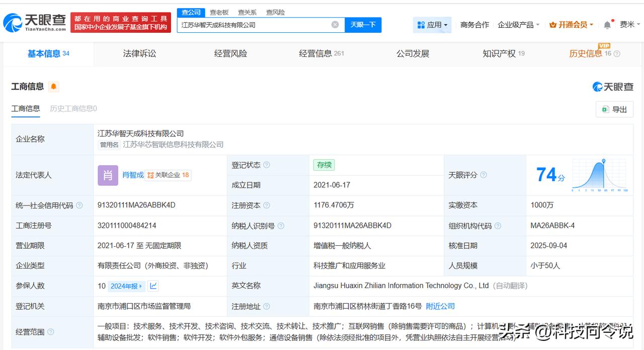Open the 关联企业 18 badge
Viewport: 644px width, 350px height.
click(x=168, y=175)
